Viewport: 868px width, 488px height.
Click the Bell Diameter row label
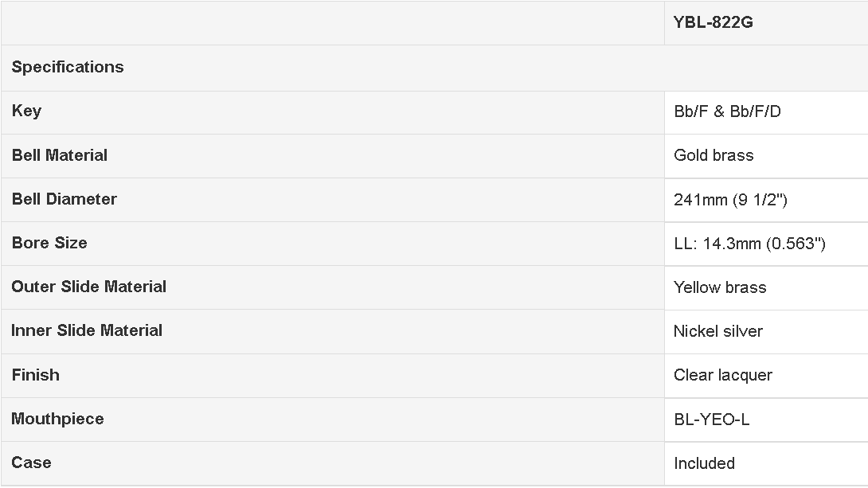65,199
